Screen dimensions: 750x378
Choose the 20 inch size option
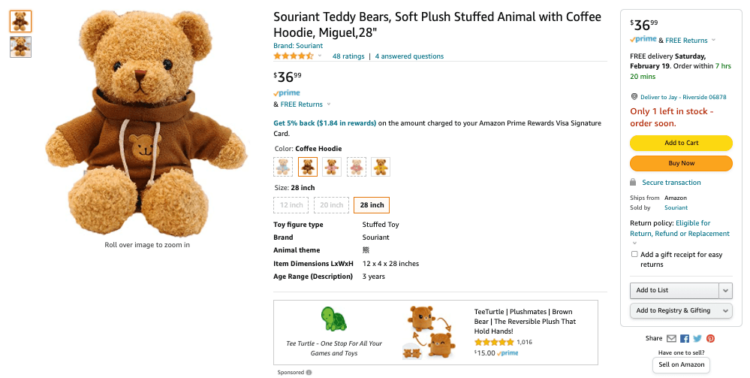[x=331, y=205]
